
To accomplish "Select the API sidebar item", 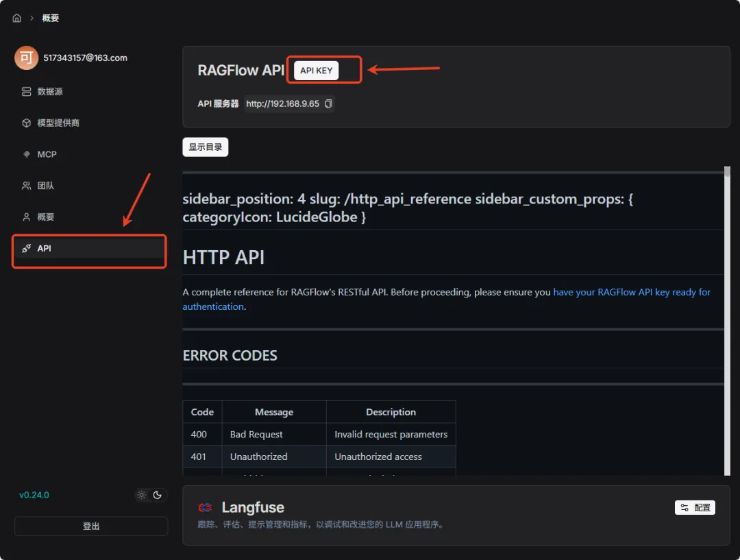I will tap(90, 248).
